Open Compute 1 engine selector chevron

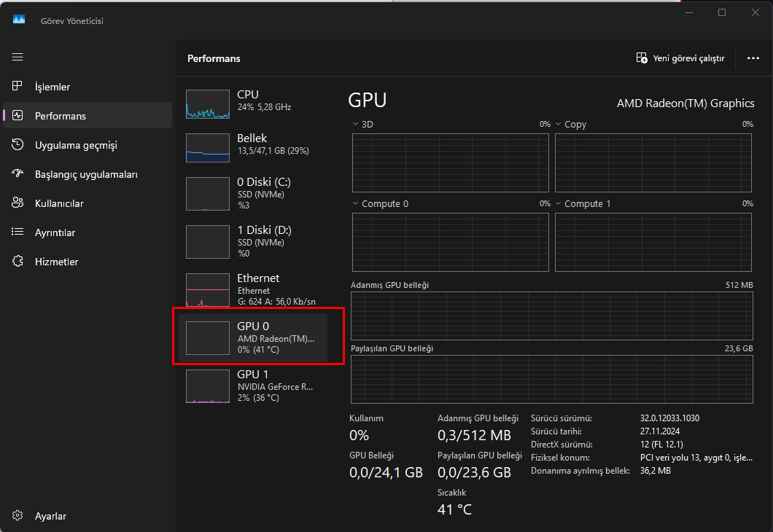(x=559, y=204)
